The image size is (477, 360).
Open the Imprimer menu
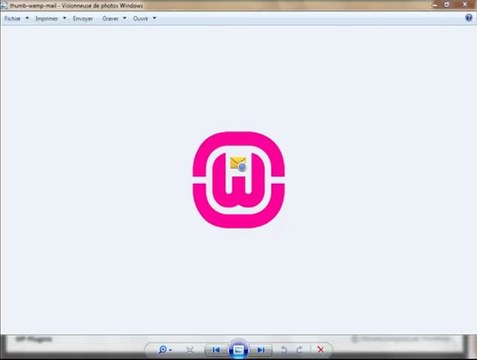47,19
